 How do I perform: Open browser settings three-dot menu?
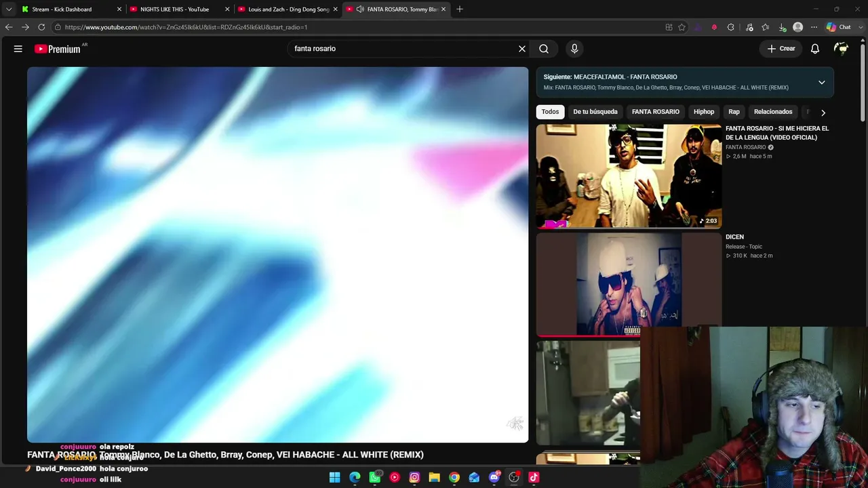click(814, 27)
